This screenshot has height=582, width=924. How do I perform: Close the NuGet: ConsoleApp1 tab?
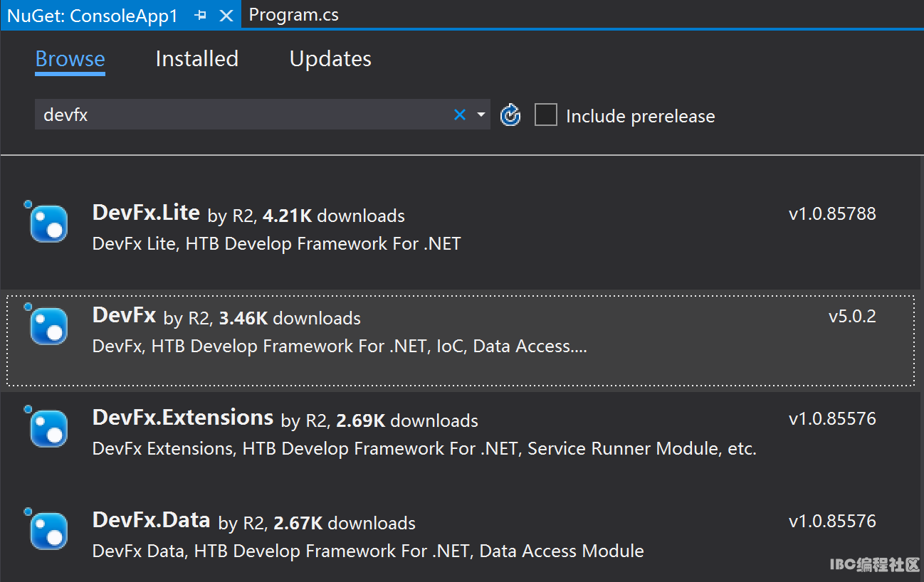coord(226,15)
